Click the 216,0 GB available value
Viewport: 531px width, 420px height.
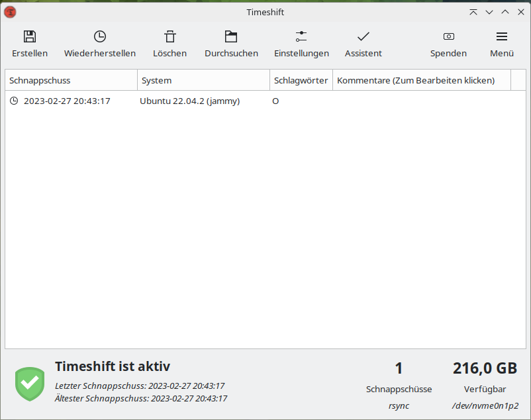(485, 368)
